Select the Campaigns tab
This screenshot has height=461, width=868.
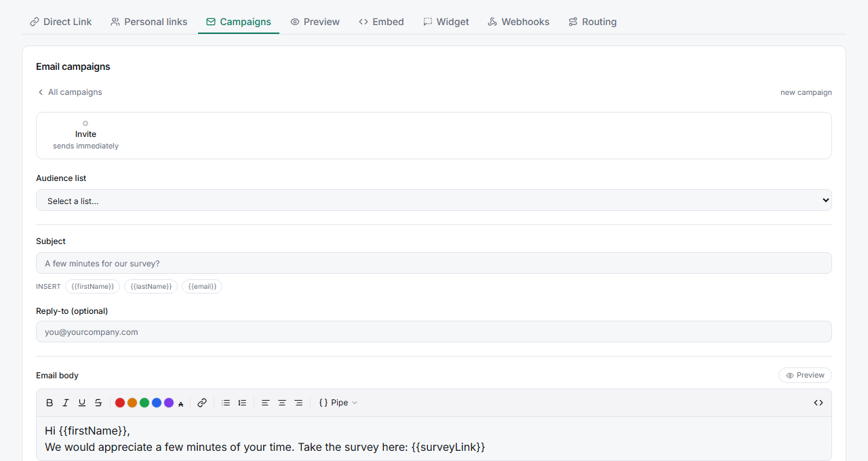(239, 22)
